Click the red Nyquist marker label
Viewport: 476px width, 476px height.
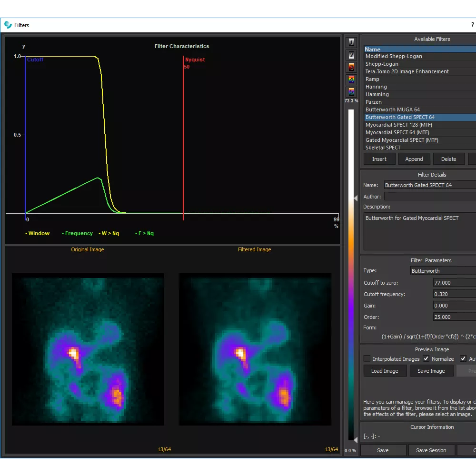coord(195,59)
